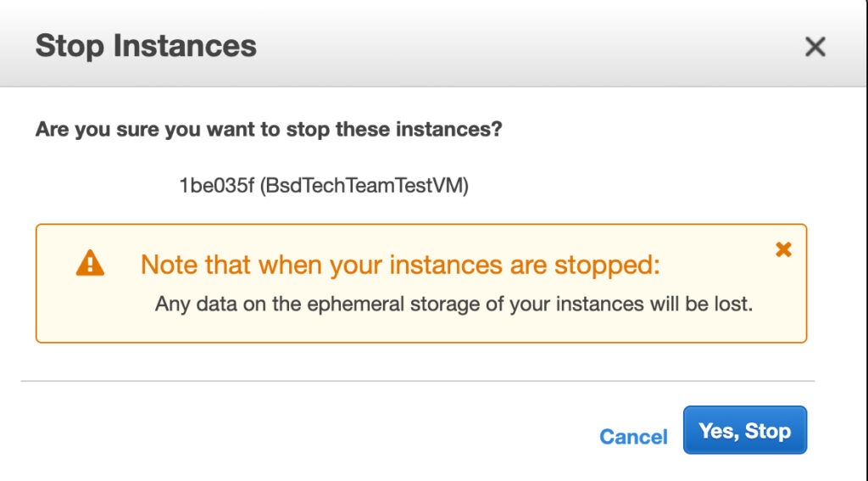Click the ephemeral storage data loss message
The image size is (868, 481).
(x=454, y=304)
